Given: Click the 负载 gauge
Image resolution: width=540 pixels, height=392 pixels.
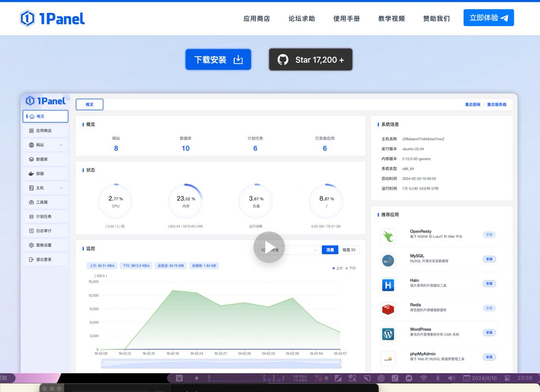Looking at the screenshot, I should [256, 201].
